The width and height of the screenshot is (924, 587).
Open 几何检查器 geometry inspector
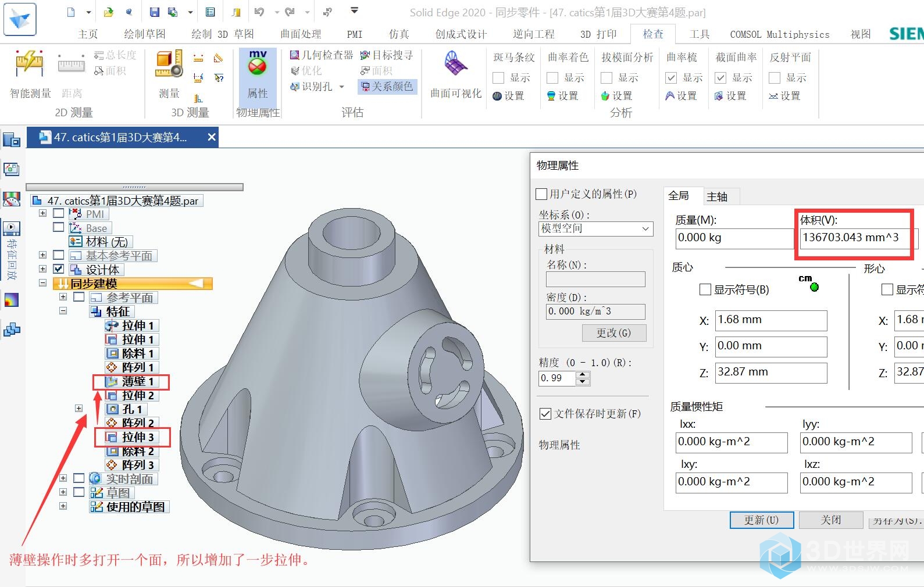322,55
